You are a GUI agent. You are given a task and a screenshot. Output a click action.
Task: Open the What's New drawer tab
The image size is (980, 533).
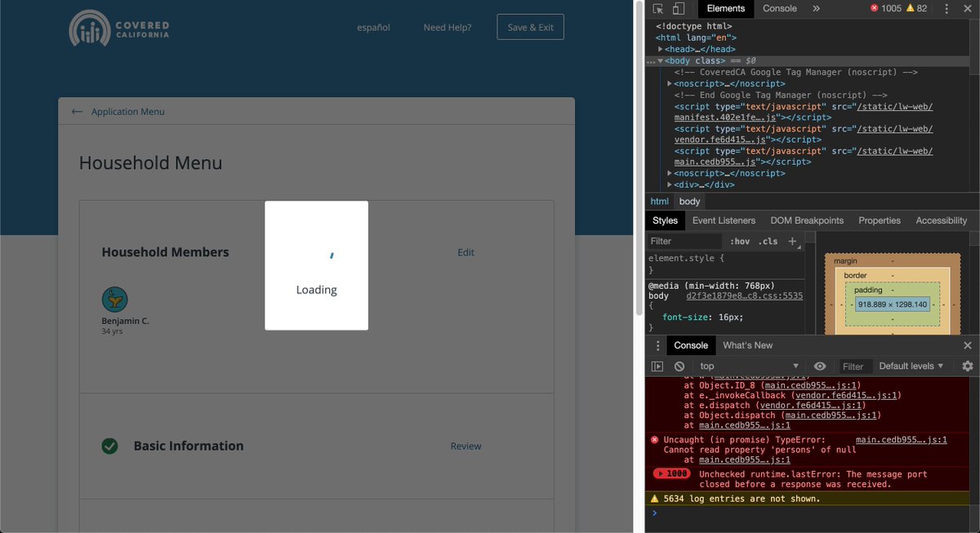pyautogui.click(x=748, y=345)
